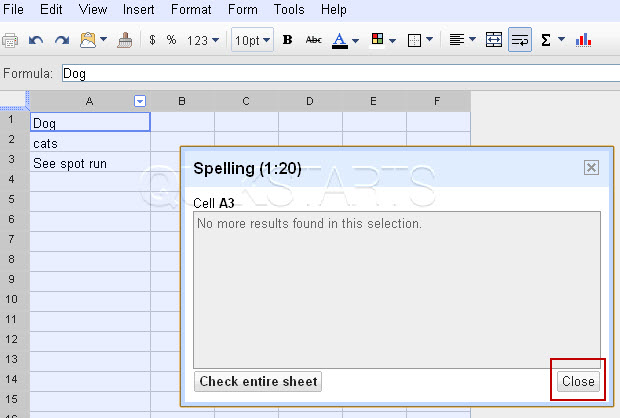Open the Insert menu

(138, 9)
